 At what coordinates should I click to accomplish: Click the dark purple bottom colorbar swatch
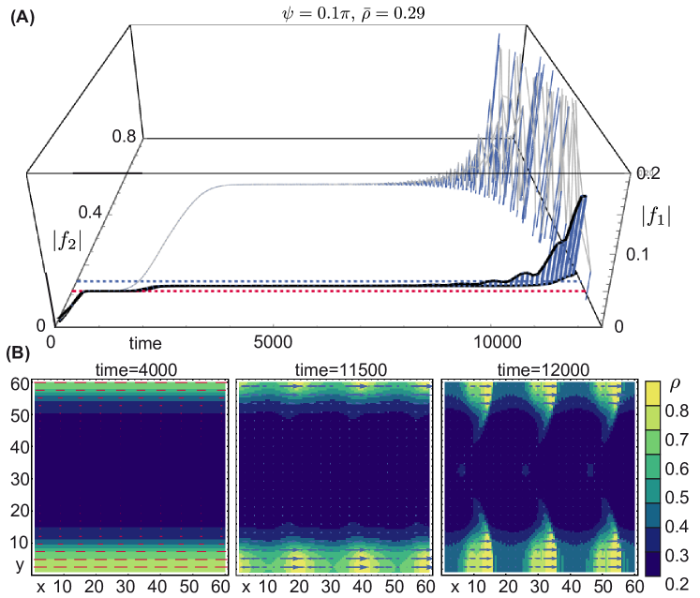653,563
